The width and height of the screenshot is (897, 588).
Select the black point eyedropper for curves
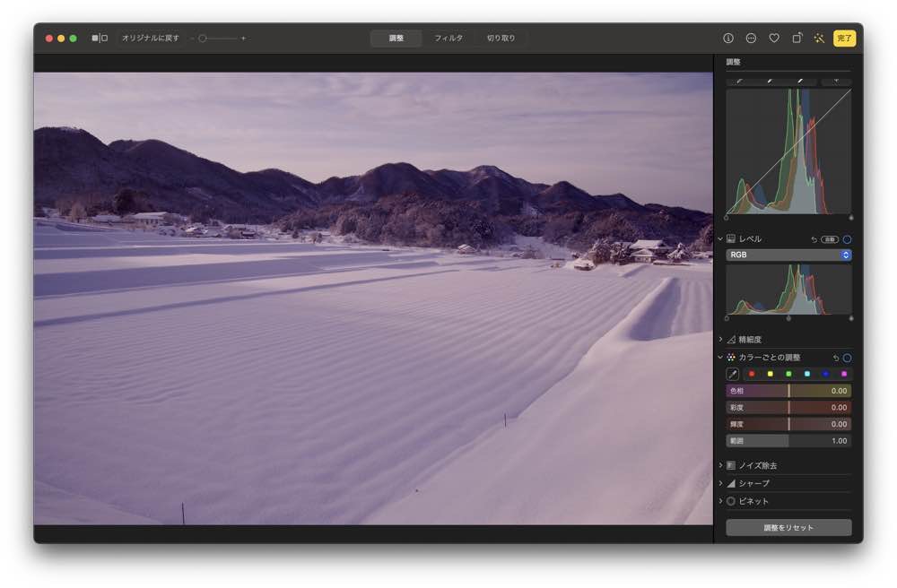pyautogui.click(x=740, y=82)
